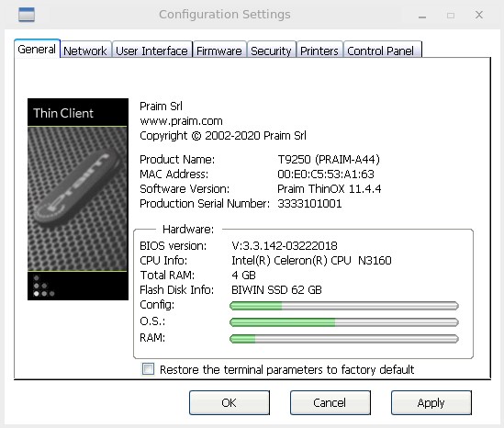Click the window system menu icon in title bar
The image size is (504, 428).
coord(27,15)
